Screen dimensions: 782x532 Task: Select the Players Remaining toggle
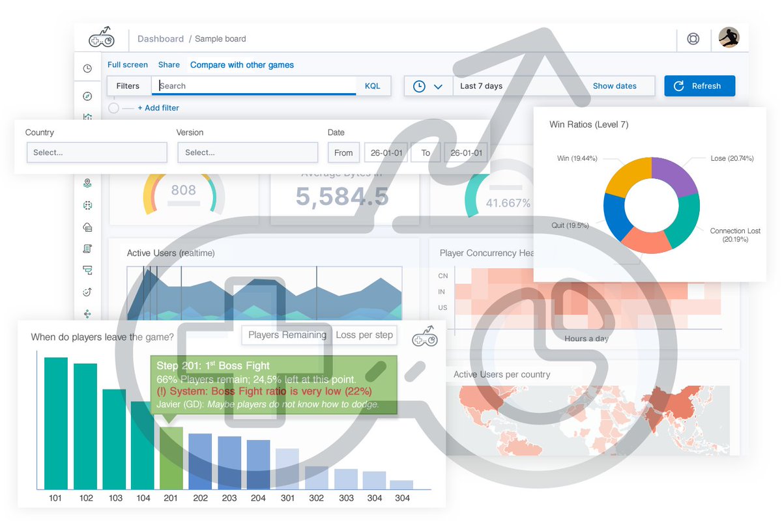coord(286,335)
